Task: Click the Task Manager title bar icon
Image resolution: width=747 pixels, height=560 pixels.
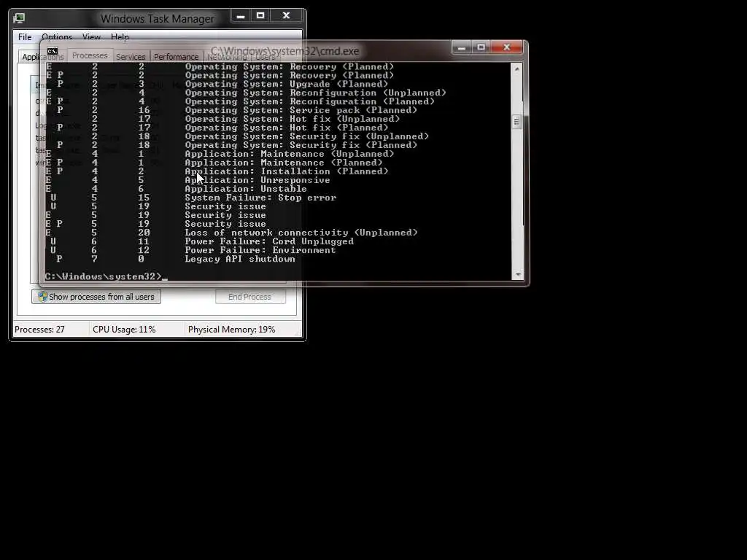Action: (x=19, y=18)
